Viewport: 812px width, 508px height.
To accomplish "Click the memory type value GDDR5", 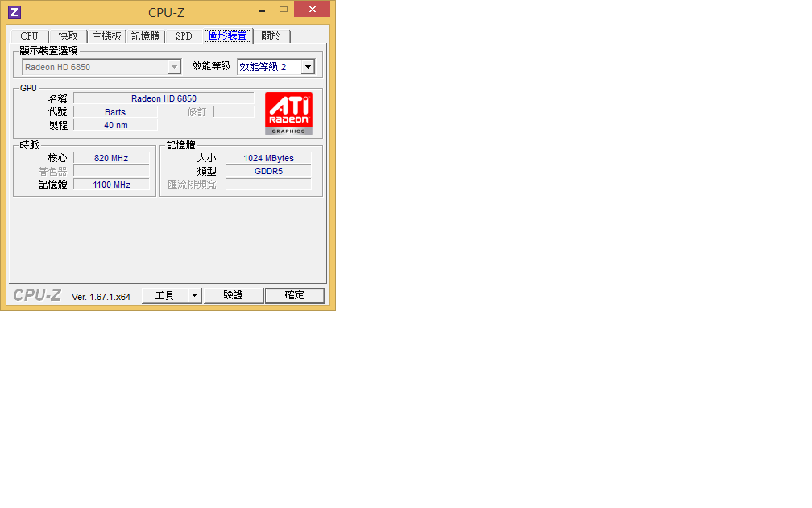I will pos(268,171).
